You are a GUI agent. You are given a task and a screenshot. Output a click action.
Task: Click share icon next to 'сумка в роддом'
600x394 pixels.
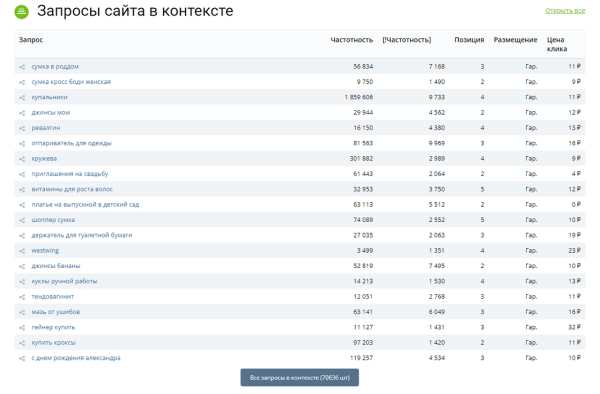tap(22, 67)
